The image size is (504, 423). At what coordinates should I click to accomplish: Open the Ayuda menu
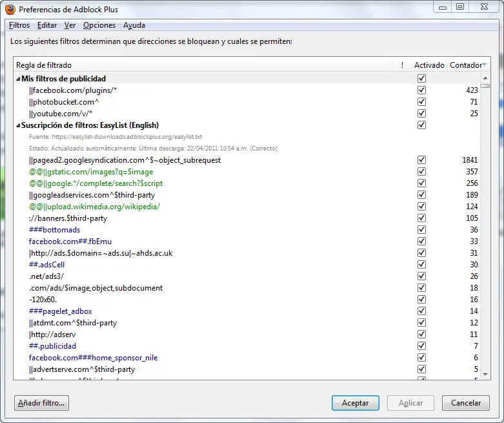pyautogui.click(x=134, y=25)
